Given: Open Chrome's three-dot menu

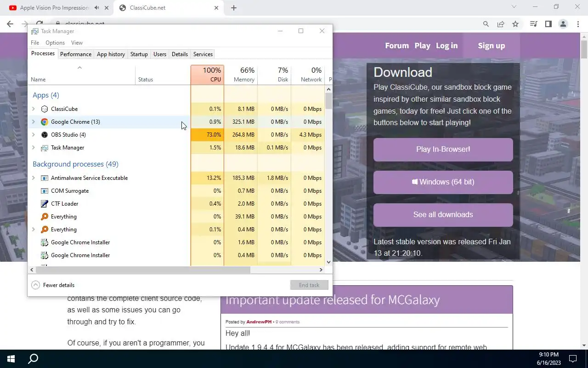Looking at the screenshot, I should [578, 24].
